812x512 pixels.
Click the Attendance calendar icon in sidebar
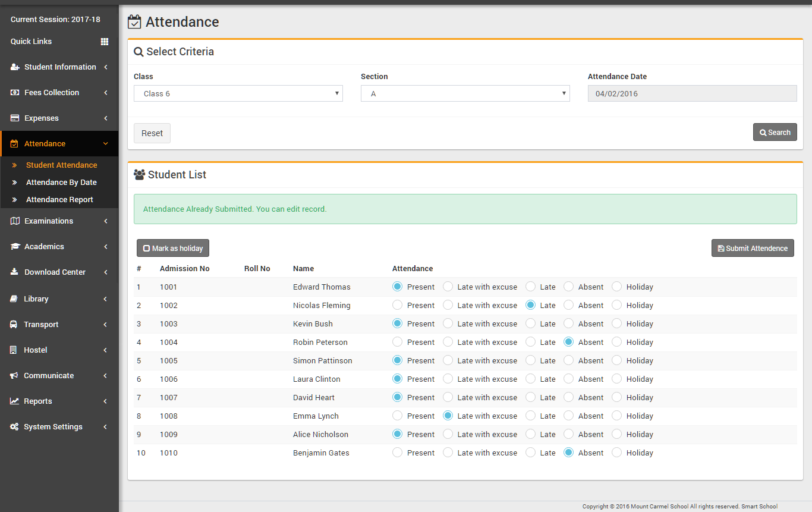(x=14, y=144)
